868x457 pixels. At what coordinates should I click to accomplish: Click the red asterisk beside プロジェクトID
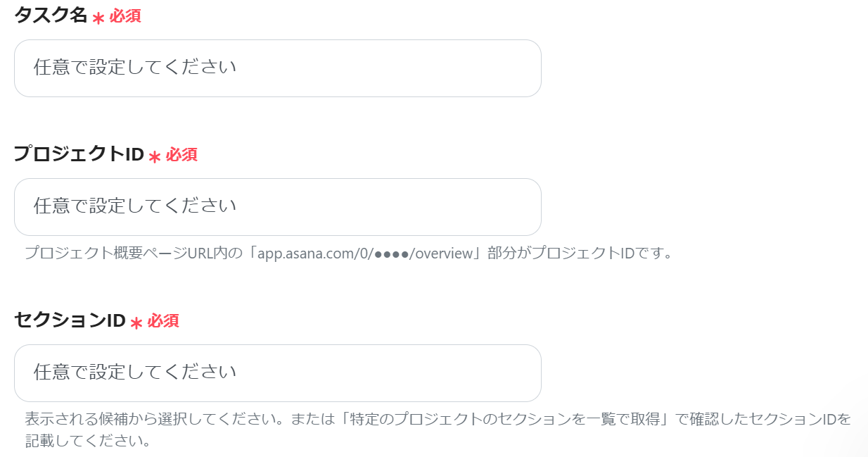coord(155,156)
